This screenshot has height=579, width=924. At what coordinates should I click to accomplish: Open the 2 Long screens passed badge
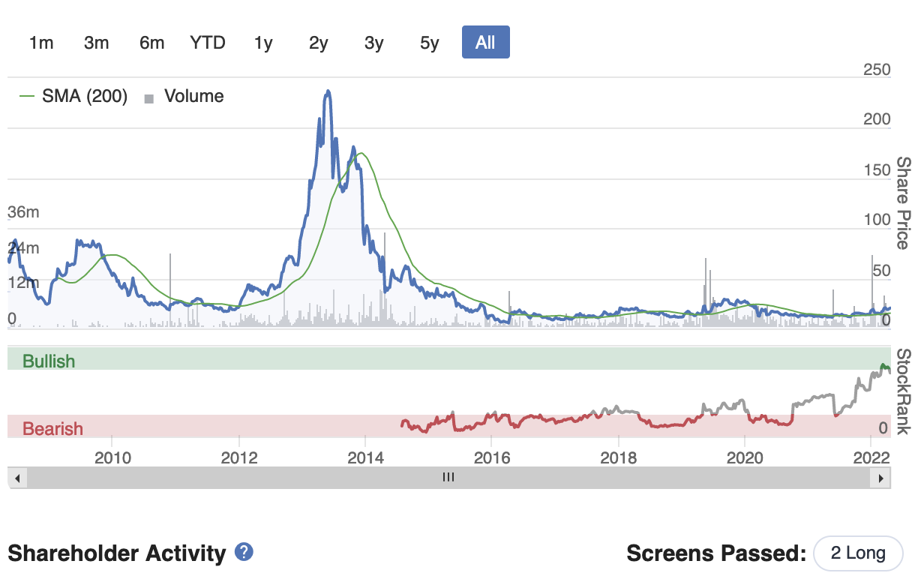(858, 553)
